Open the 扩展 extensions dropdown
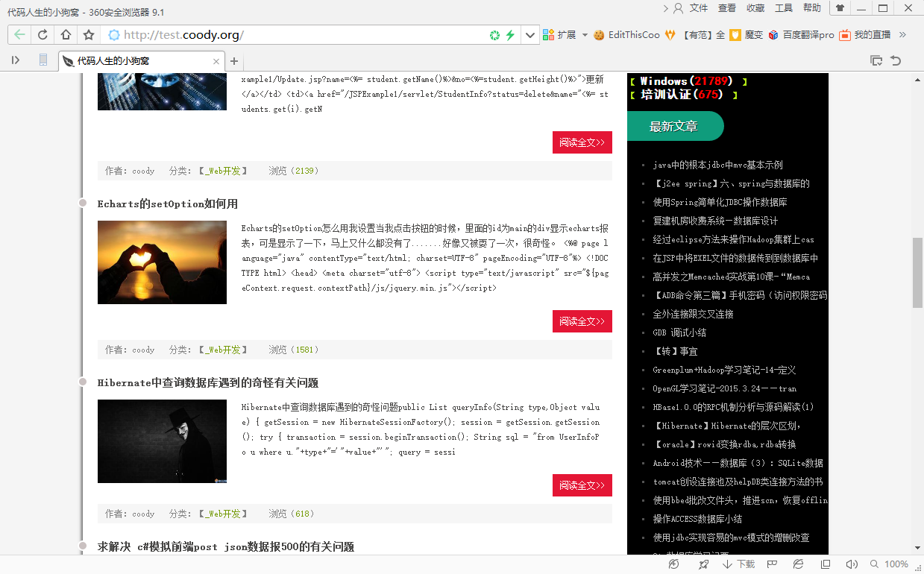 pyautogui.click(x=567, y=35)
